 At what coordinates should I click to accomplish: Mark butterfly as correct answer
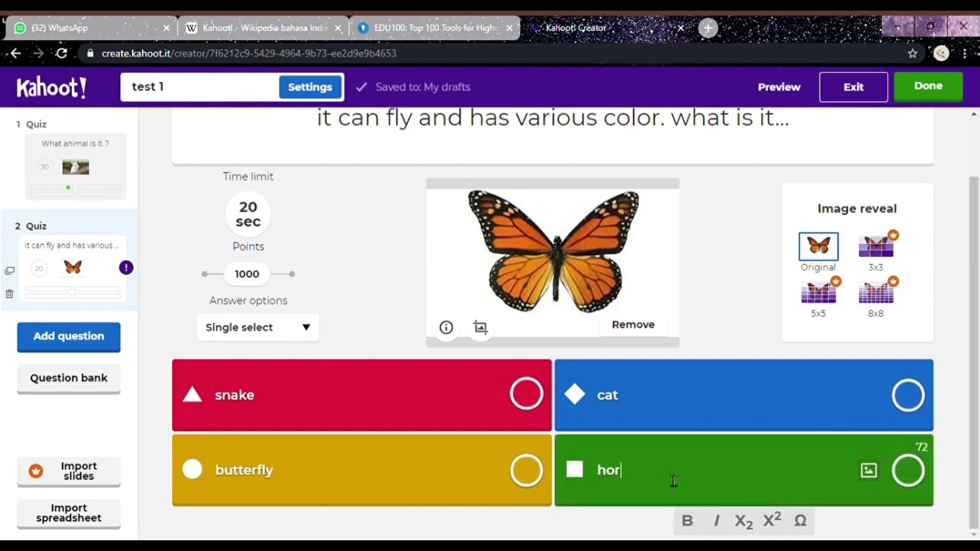pyautogui.click(x=526, y=470)
